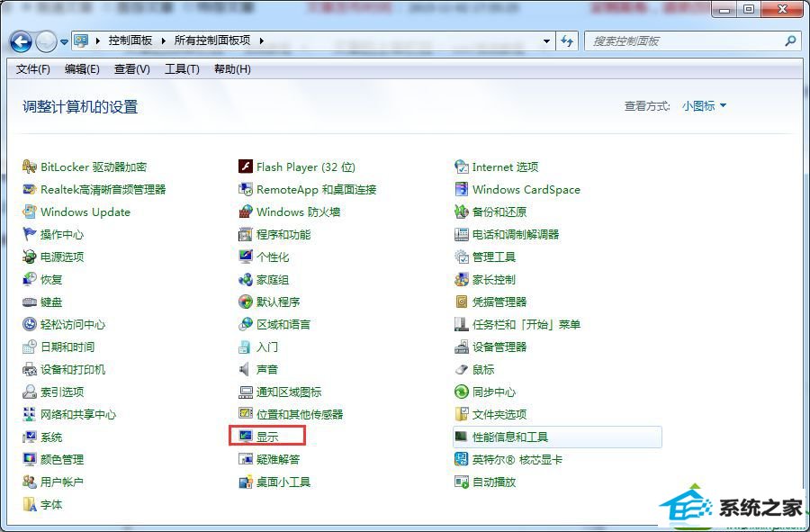Open the 工具(T) menu
The width and height of the screenshot is (810, 532).
point(182,68)
